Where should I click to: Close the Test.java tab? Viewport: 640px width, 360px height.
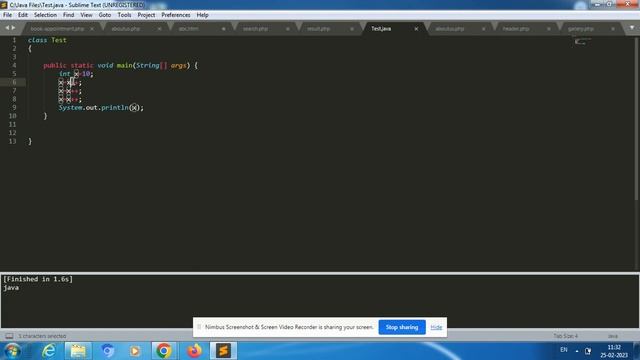click(x=416, y=29)
